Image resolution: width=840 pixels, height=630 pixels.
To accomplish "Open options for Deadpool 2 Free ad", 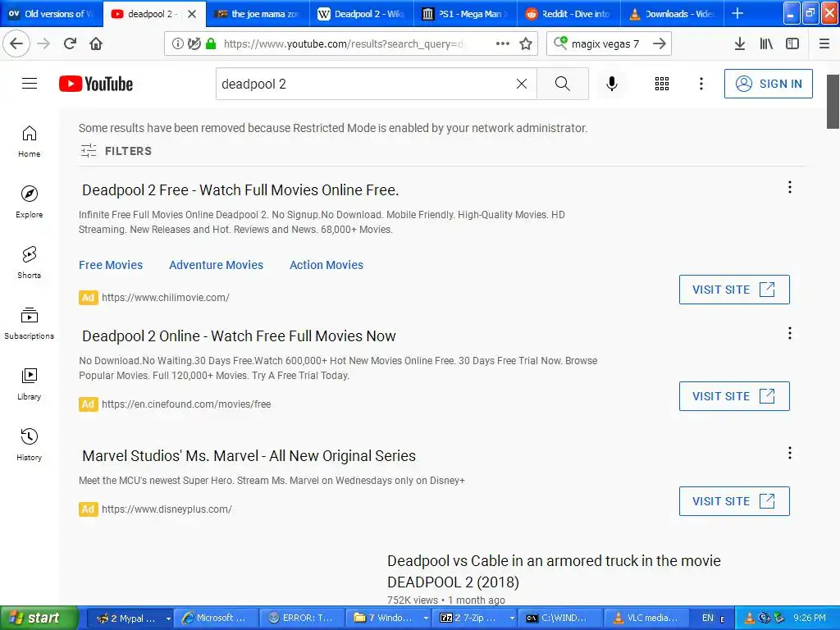I will pos(790,187).
